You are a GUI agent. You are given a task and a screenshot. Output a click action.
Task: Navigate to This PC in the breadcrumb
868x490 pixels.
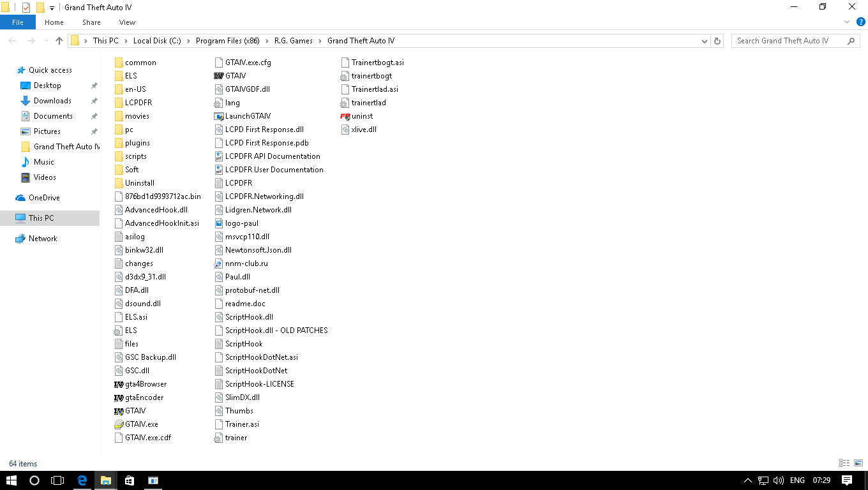point(106,41)
